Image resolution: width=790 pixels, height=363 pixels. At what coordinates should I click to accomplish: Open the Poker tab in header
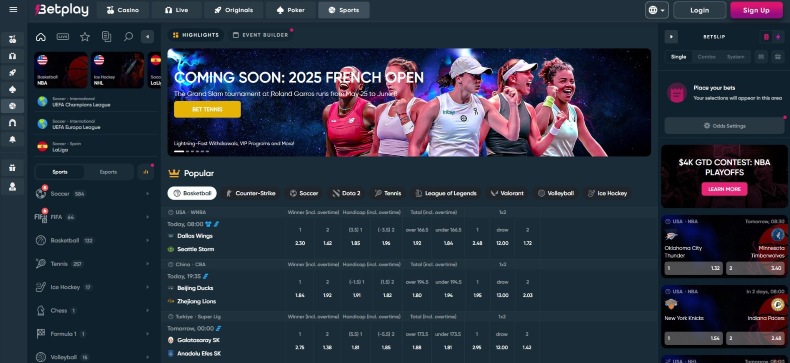point(291,10)
